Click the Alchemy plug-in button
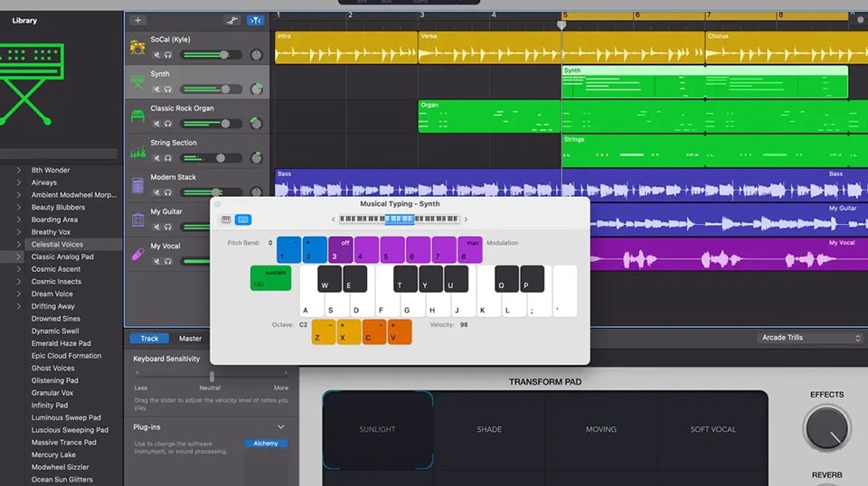This screenshot has height=486, width=868. pos(266,444)
